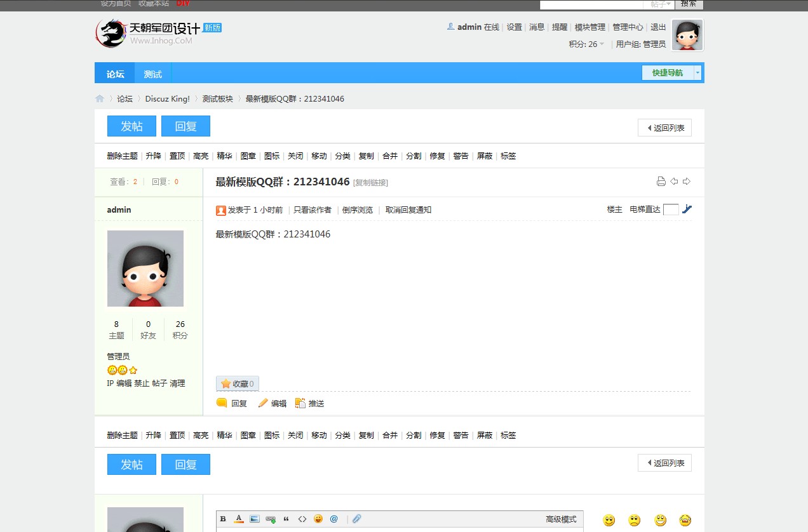Click 复制链接 next to the thread title
Screen dimensions: 808x532
369,182
